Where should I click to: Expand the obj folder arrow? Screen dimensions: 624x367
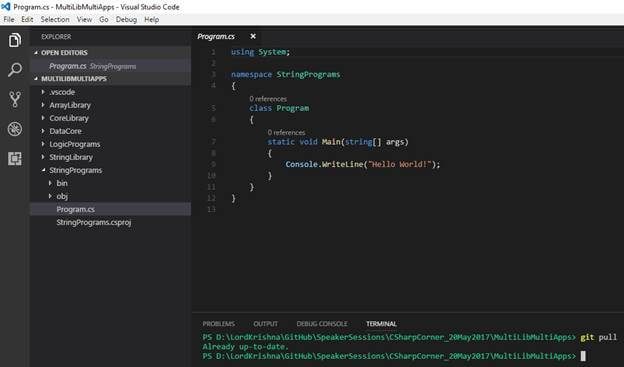[x=50, y=196]
